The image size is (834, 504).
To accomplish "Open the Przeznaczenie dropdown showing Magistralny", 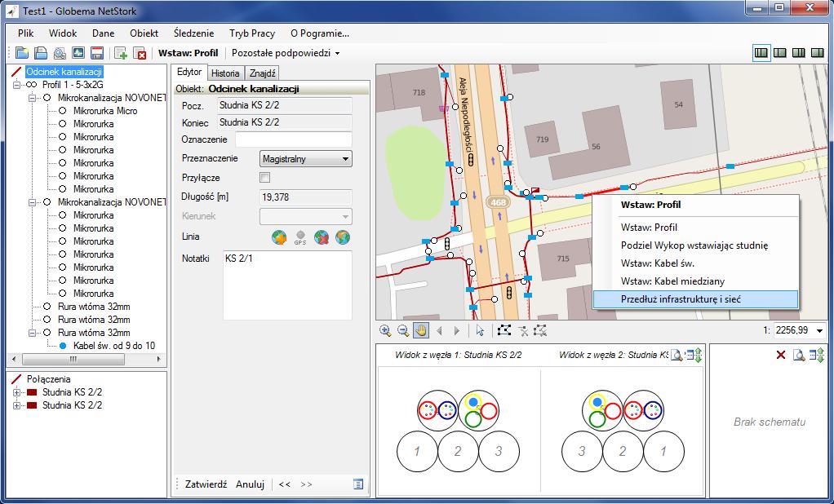I will [x=306, y=158].
